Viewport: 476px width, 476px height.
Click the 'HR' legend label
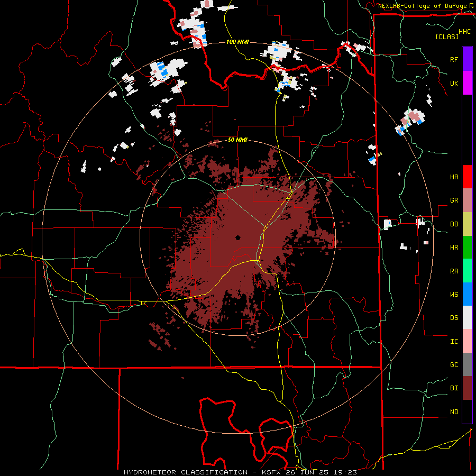tap(454, 248)
